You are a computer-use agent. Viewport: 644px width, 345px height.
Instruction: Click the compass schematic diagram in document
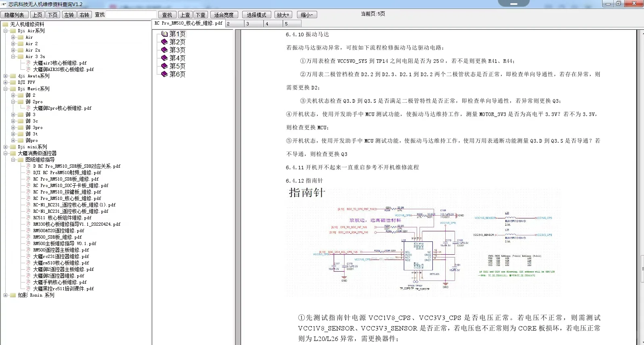[x=423, y=243]
